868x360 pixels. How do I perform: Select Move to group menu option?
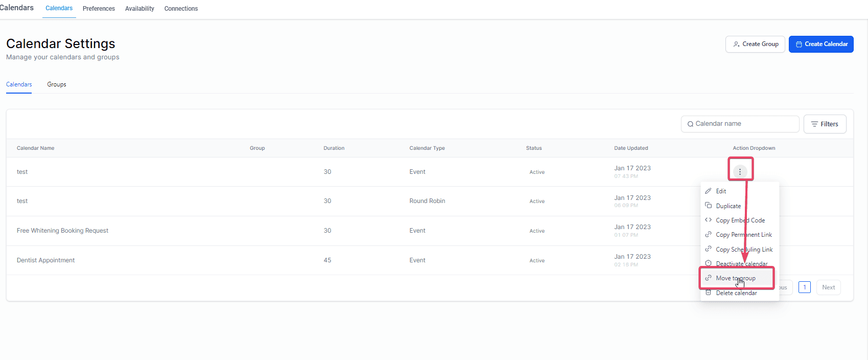[737, 278]
